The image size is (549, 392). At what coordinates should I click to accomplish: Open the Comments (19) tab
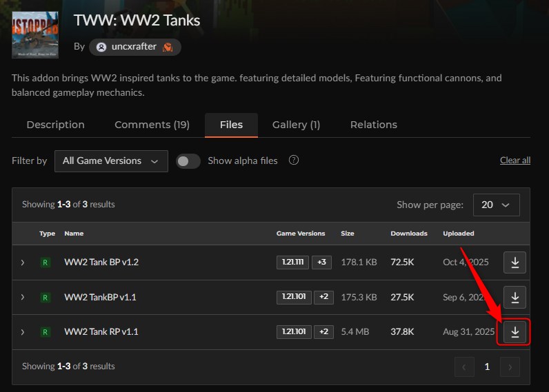coord(152,125)
